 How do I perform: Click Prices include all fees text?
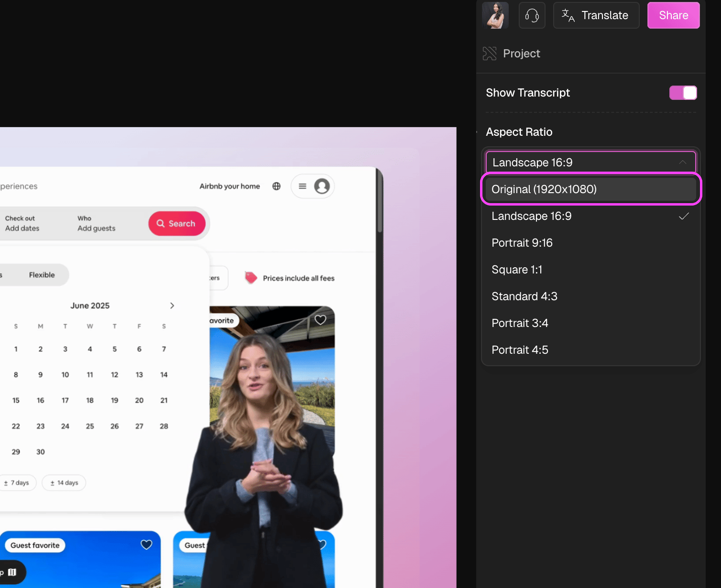[299, 278]
